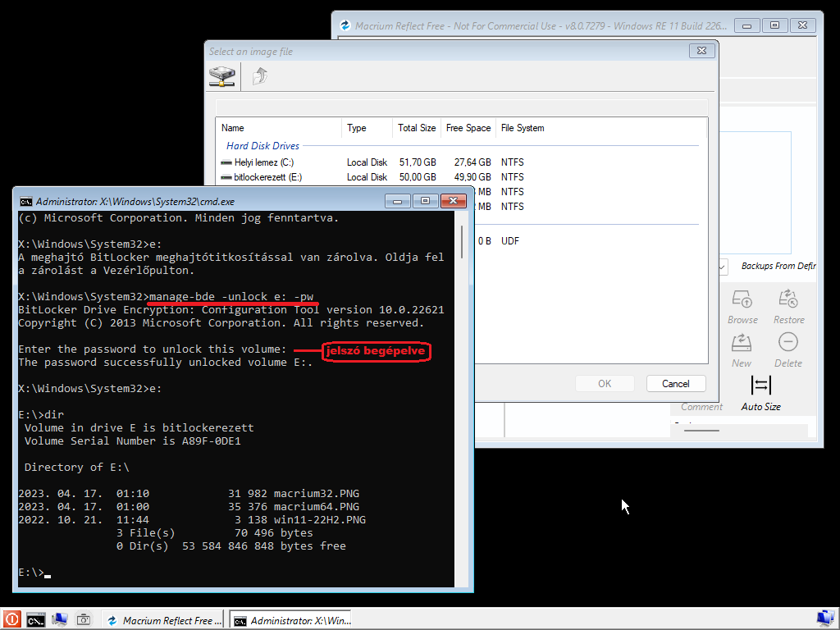
Task: Switch to Administrator cmd taskbar button
Action: (x=292, y=620)
